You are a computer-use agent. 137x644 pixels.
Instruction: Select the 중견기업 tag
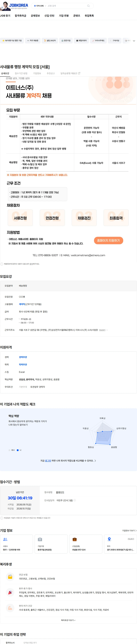tap(66, 40)
